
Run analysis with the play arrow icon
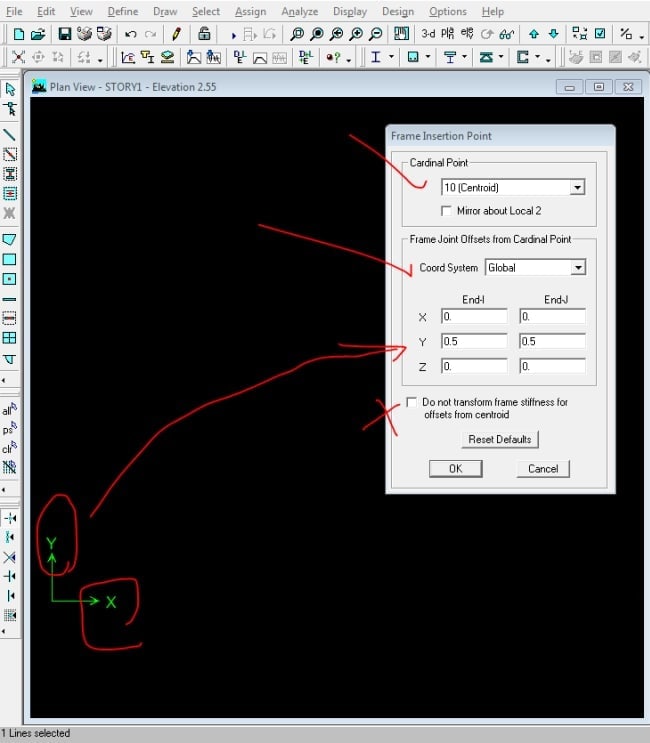click(234, 35)
